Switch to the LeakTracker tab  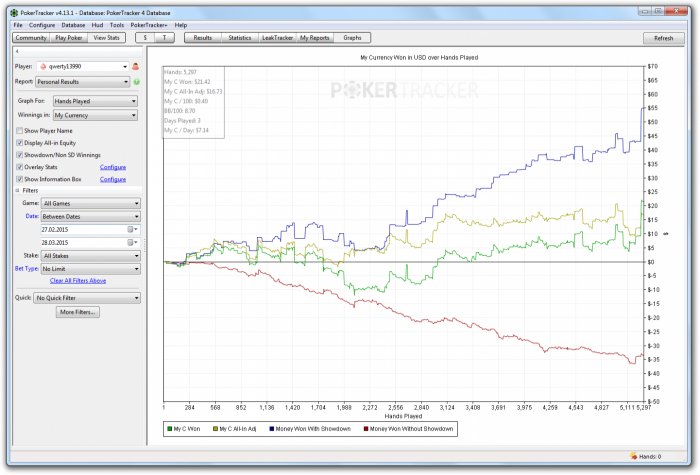275,37
